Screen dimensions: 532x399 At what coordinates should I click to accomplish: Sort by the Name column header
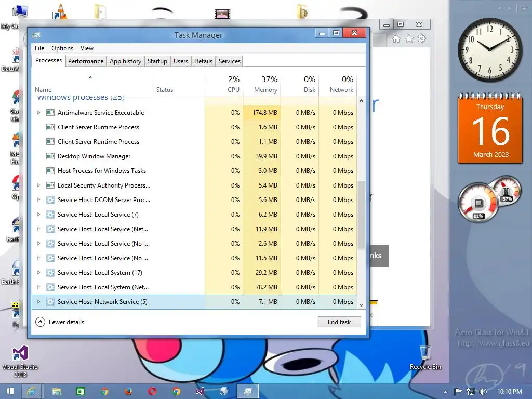pos(92,85)
